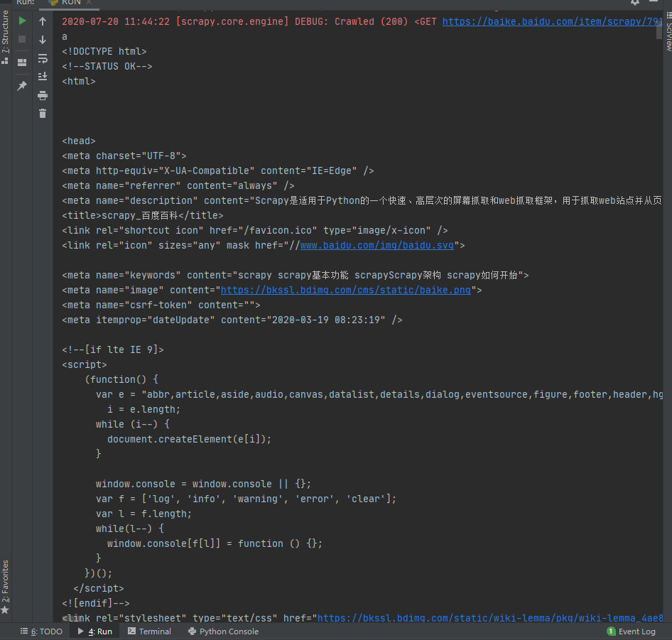Click the scrapy.core.engine DEBUG log line
672x640 pixels.
click(x=362, y=21)
